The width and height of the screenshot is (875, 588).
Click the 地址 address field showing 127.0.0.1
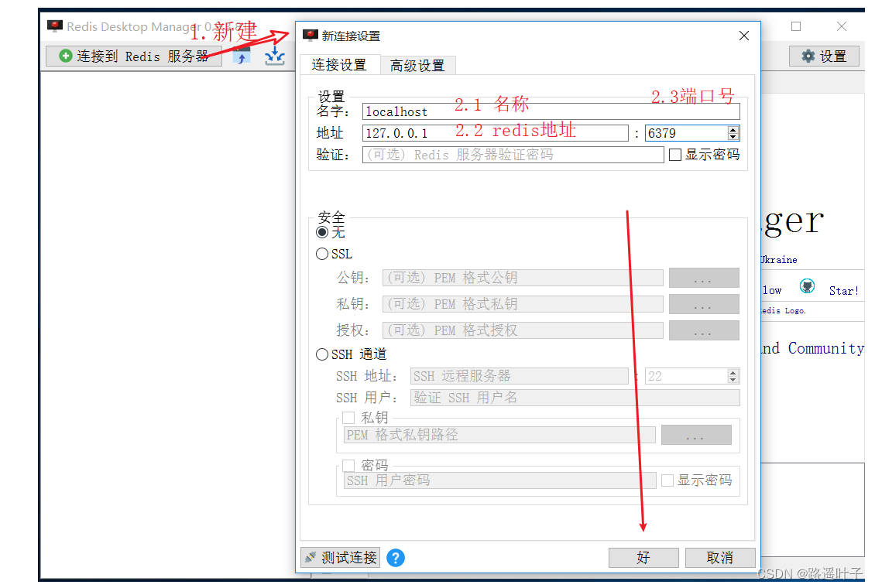click(x=496, y=133)
